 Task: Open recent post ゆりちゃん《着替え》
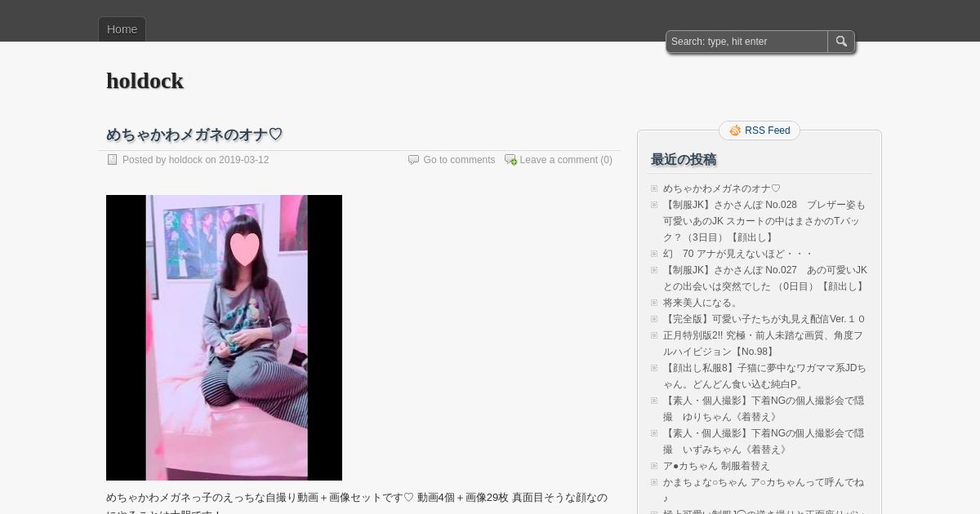[764, 409]
